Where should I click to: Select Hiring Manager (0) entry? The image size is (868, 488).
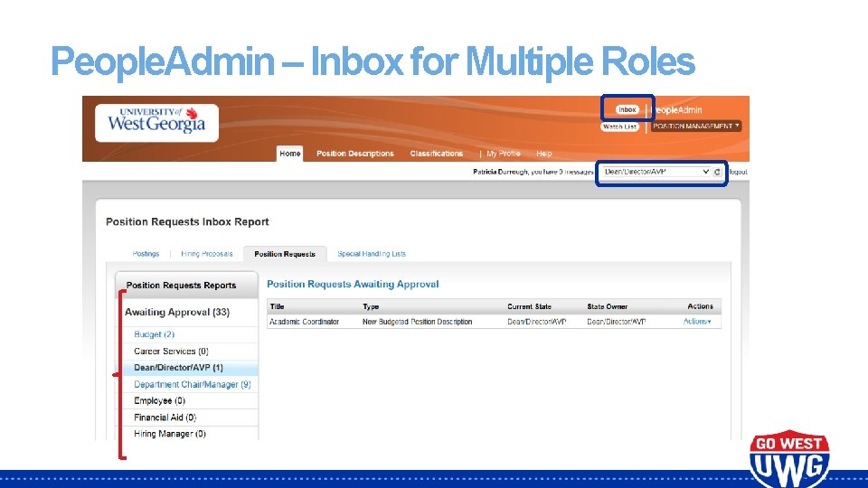point(169,434)
